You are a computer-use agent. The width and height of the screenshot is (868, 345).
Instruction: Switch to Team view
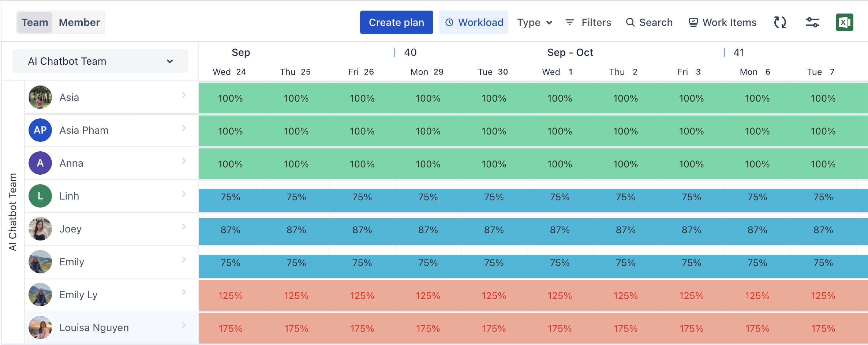pos(35,22)
